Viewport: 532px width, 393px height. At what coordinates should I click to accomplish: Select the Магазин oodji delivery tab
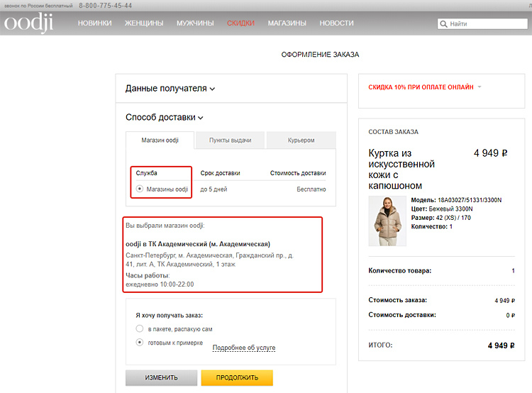pyautogui.click(x=160, y=140)
